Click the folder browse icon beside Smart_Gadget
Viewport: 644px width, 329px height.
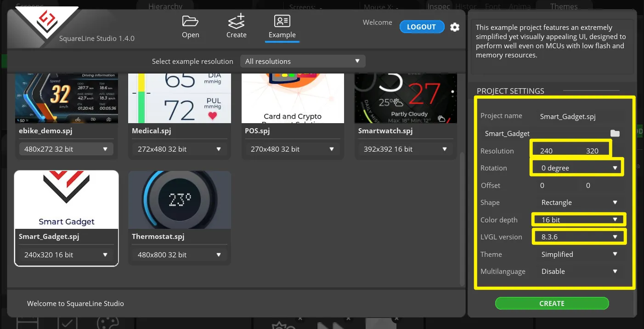[x=615, y=133]
